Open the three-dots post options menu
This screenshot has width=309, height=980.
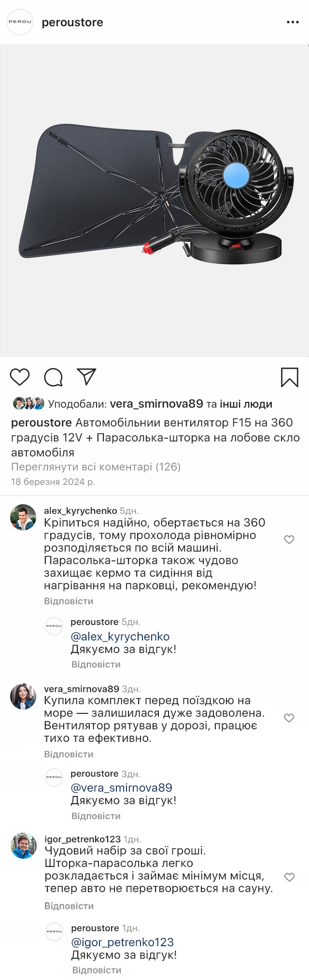pos(293,22)
